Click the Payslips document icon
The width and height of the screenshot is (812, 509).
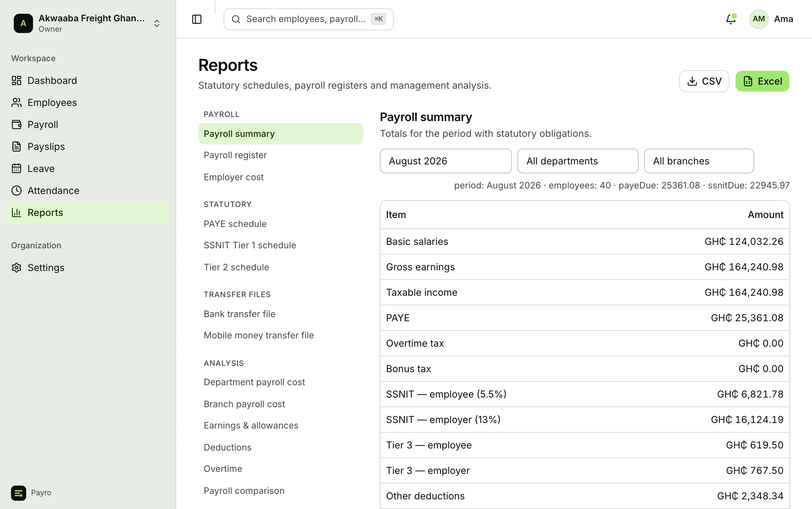pyautogui.click(x=17, y=147)
